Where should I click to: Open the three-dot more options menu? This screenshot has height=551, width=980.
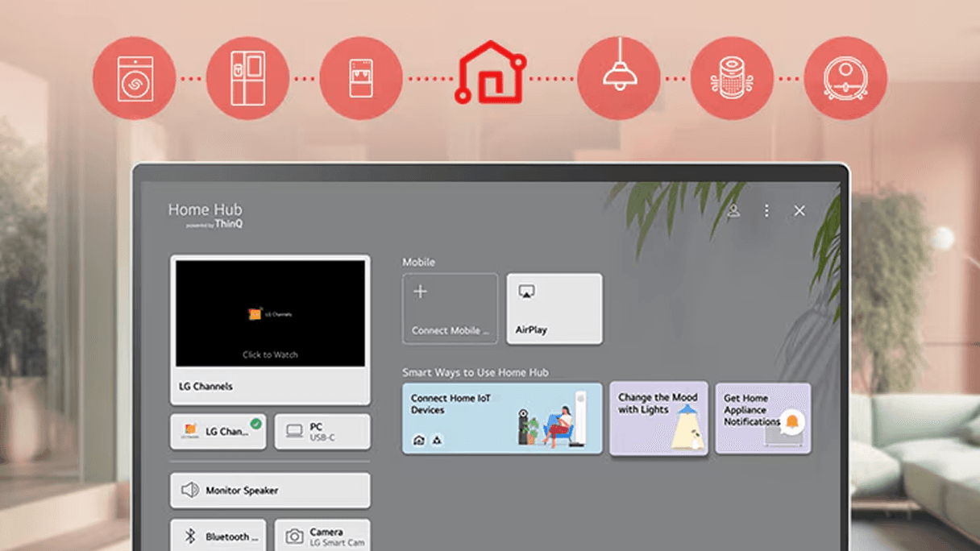click(x=766, y=211)
